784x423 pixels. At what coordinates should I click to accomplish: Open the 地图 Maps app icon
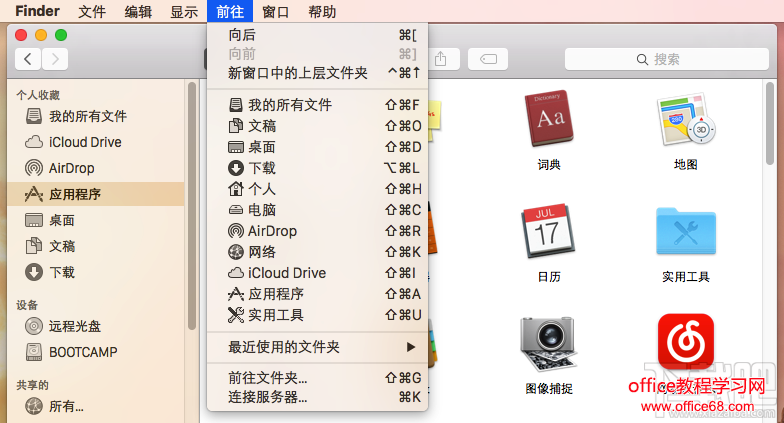[686, 120]
